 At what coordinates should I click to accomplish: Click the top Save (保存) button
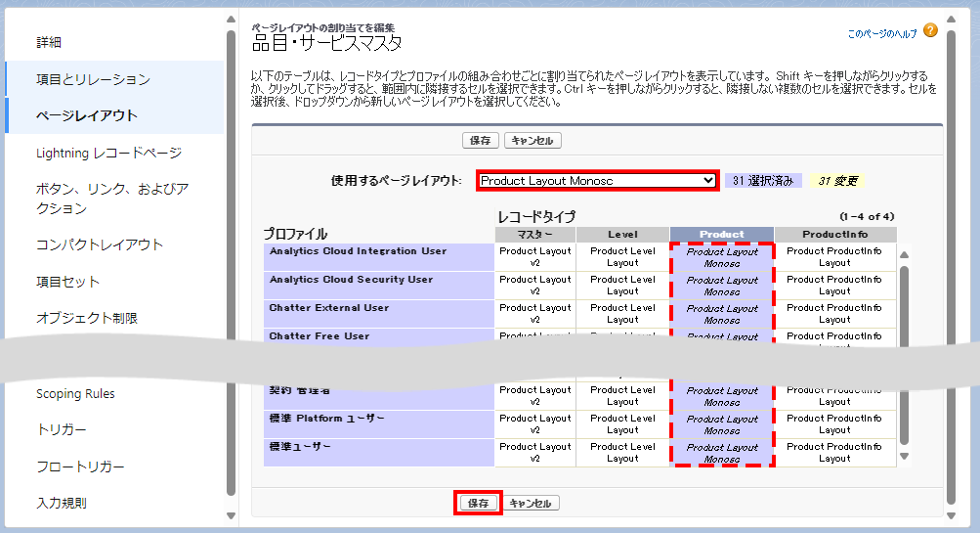pyautogui.click(x=480, y=141)
